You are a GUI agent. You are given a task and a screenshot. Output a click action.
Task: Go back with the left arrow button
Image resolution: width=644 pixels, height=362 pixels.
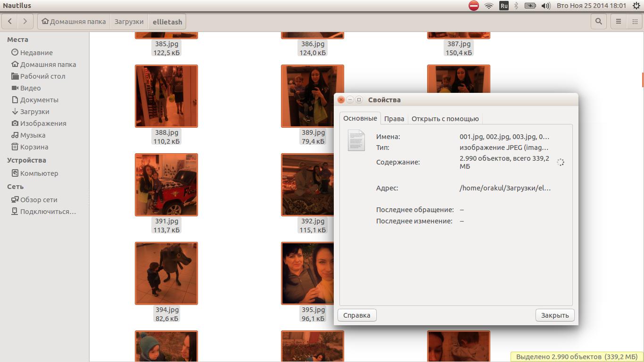[x=10, y=21]
